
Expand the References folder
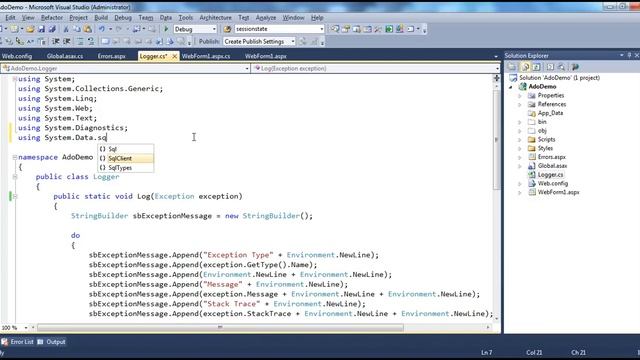coord(520,104)
